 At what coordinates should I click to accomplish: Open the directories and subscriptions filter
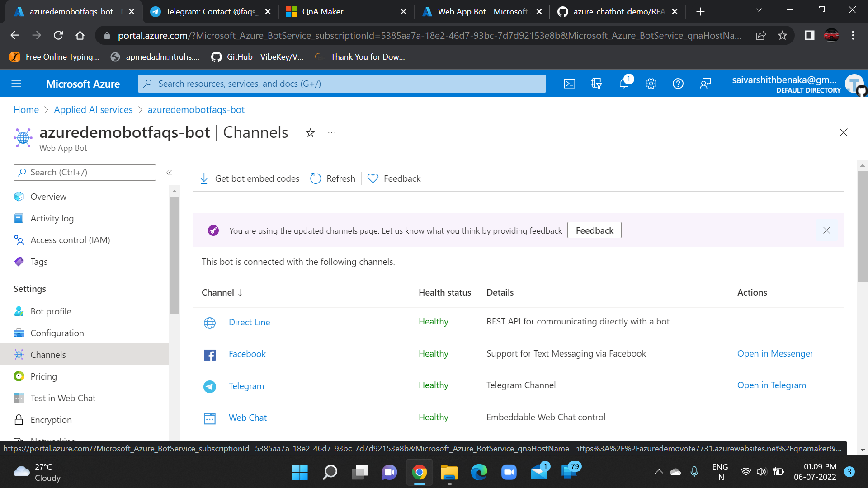coord(597,83)
